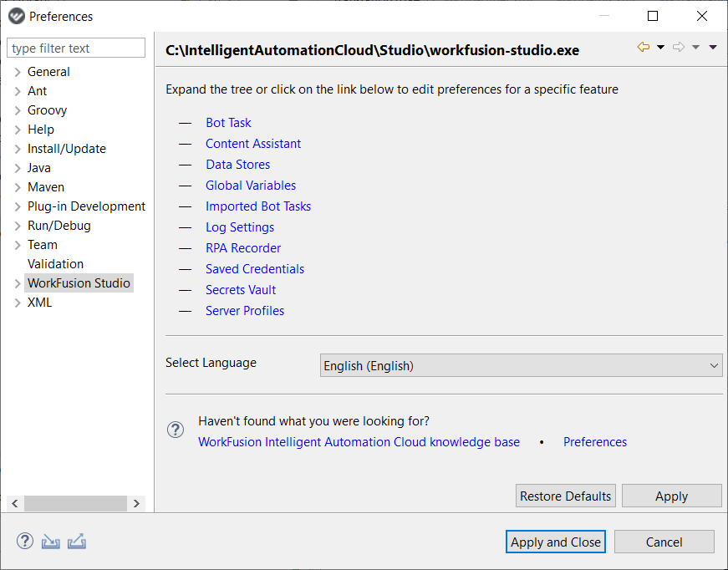This screenshot has width=728, height=570.
Task: Expand the WorkFusion Studio node
Action: (18, 283)
